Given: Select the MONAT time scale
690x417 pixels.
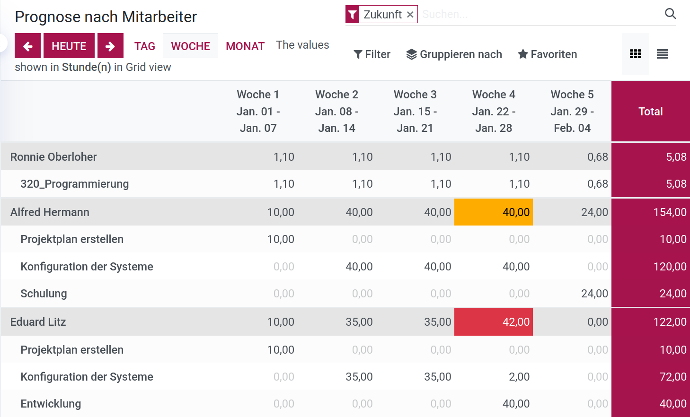Looking at the screenshot, I should tap(245, 46).
